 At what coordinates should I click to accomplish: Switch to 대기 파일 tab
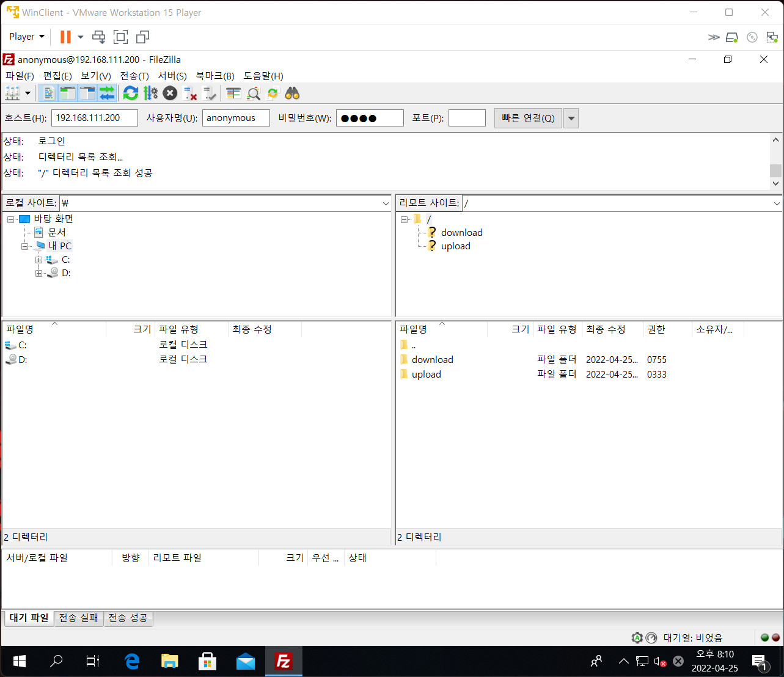coord(29,618)
